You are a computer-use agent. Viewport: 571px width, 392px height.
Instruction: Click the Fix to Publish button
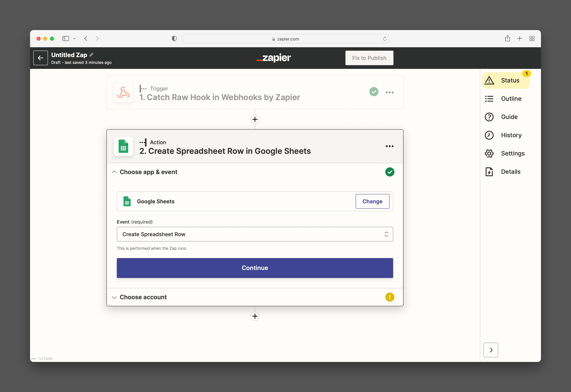tap(369, 58)
